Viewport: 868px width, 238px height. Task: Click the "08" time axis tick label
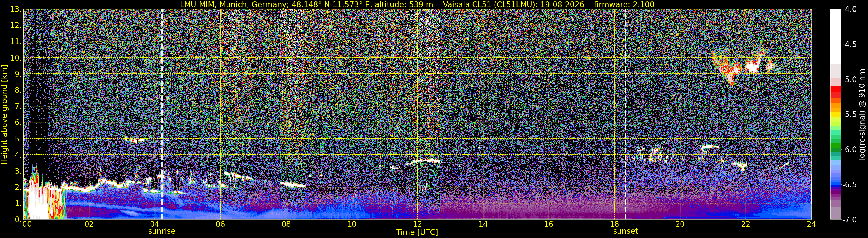286,224
